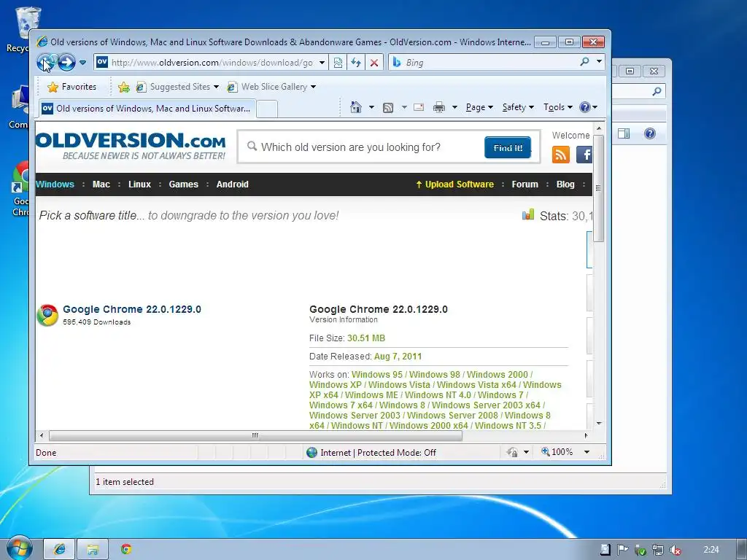
Task: Select the Linux navigation tab
Action: tap(139, 184)
